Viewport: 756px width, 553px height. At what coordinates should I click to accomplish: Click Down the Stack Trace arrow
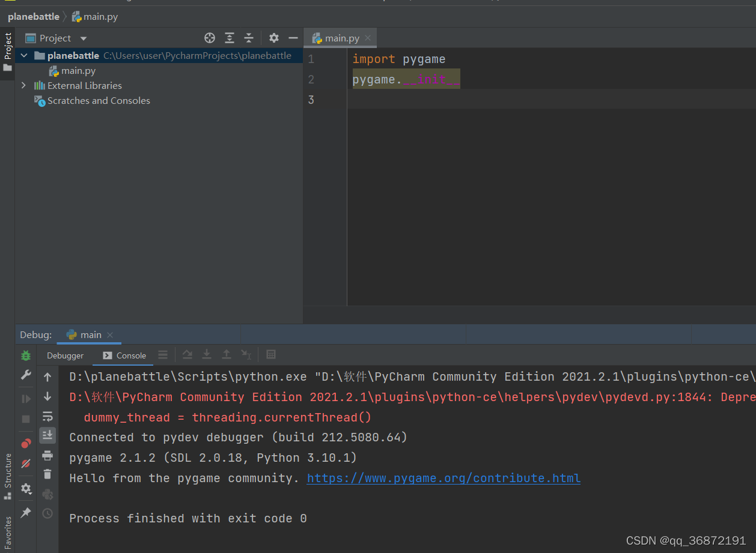(47, 396)
